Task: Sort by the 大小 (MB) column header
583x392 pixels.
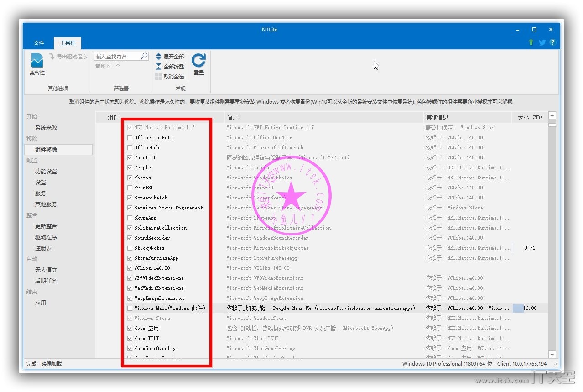Action: pos(530,118)
